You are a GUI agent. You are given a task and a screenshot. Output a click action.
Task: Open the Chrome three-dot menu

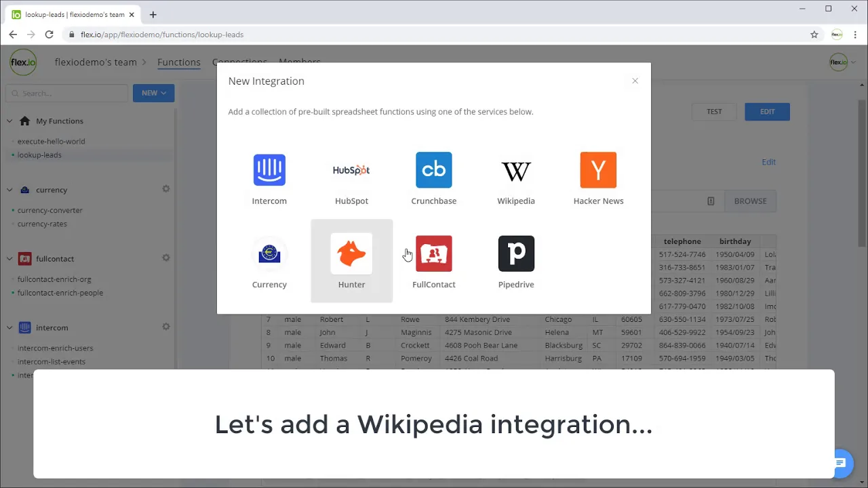(855, 35)
